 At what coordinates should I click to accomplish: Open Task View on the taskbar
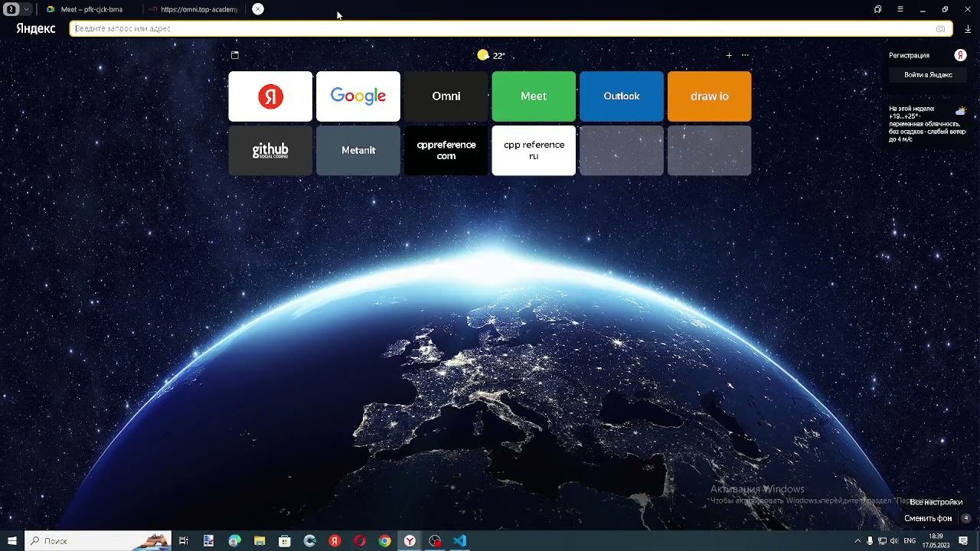(184, 540)
